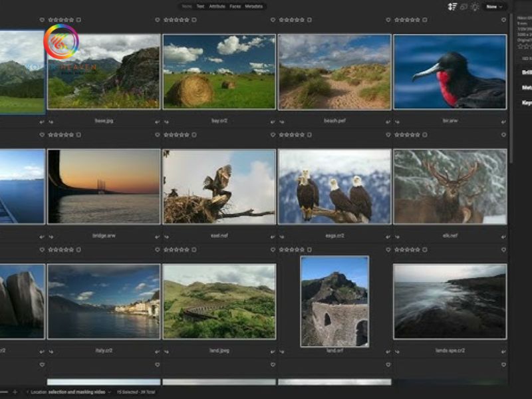The width and height of the screenshot is (532, 399).
Task: Select the Faces filter tab
Action: 235,7
